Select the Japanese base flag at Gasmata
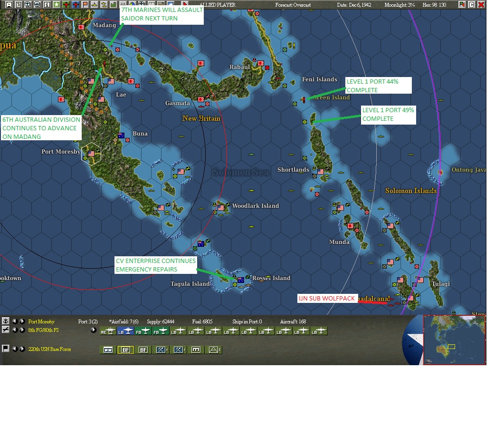Screen dimensions: 504x427 tap(201, 99)
